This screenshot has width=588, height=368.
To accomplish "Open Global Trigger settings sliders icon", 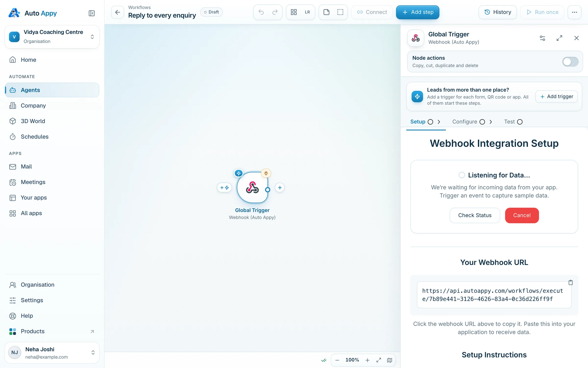I will (x=542, y=38).
